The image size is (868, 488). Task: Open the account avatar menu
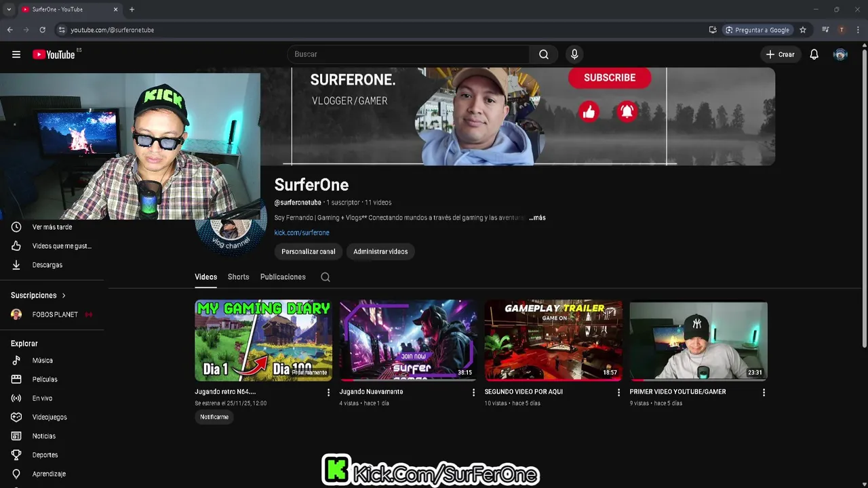pyautogui.click(x=840, y=54)
